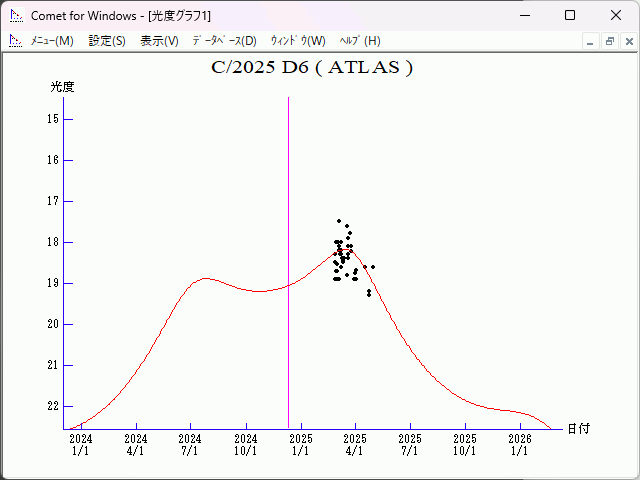
Task: Open the データベース(D) menu
Action: tap(224, 41)
